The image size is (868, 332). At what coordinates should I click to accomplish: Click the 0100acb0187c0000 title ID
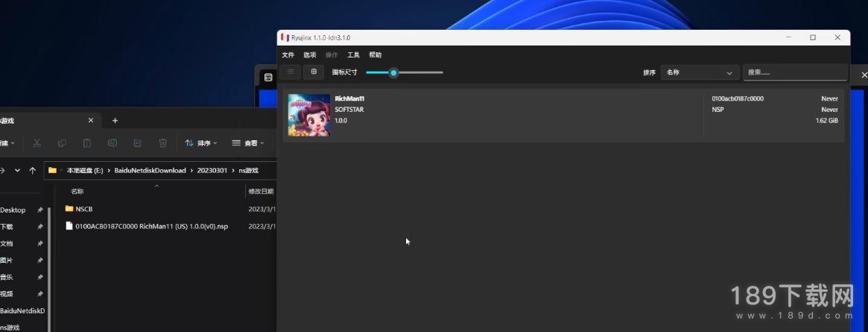[x=738, y=98]
